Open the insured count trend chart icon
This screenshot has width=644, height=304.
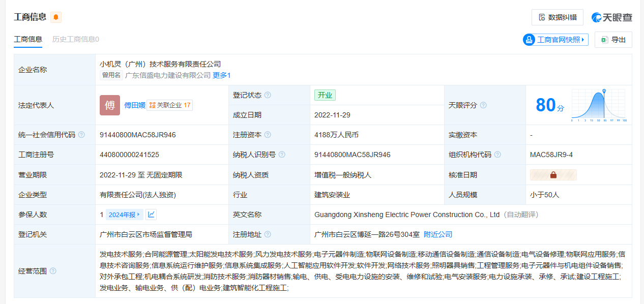(151, 215)
